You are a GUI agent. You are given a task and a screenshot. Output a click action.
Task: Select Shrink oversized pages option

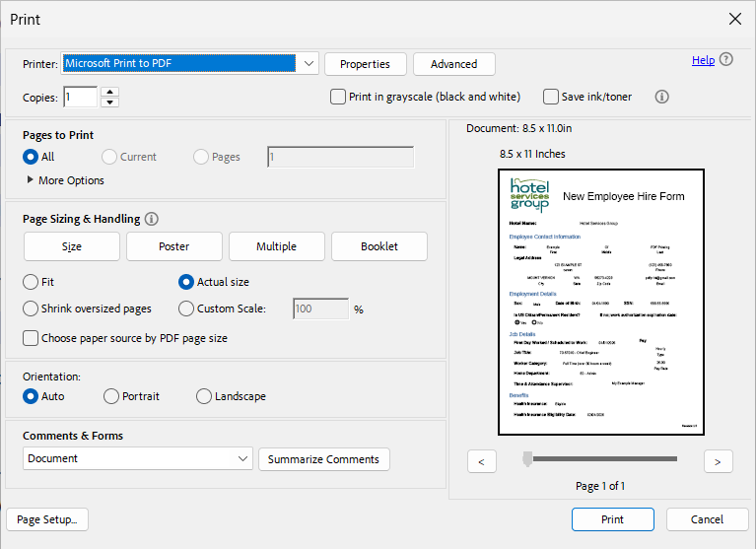pos(31,309)
